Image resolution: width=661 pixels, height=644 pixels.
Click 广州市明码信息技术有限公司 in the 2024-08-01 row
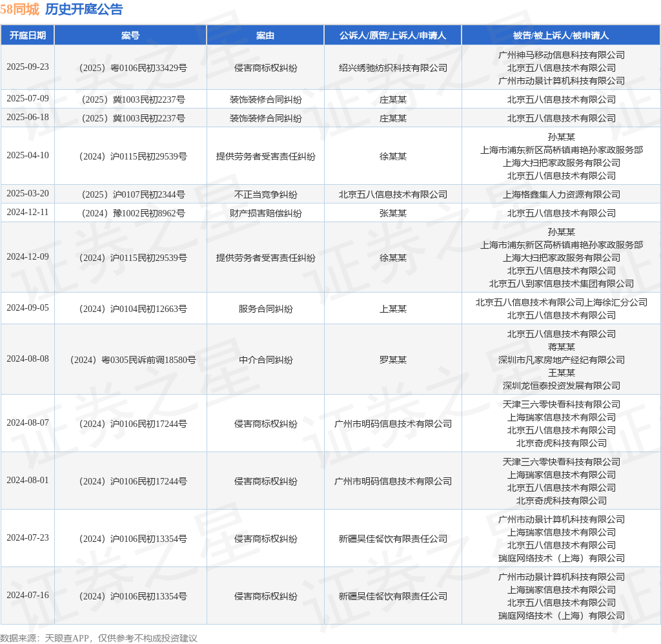[393, 481]
